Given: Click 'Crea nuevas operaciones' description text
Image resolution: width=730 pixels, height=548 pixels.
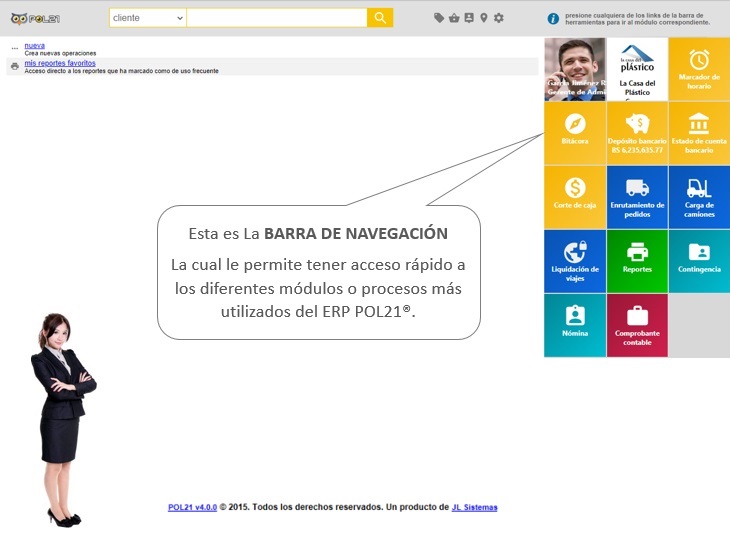Looking at the screenshot, I should (x=60, y=53).
